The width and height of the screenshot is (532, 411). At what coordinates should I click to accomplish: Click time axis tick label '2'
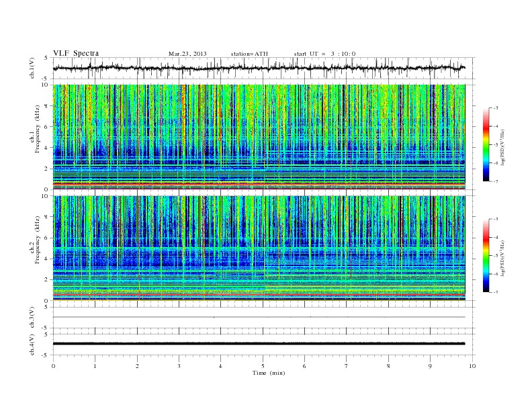pos(137,366)
